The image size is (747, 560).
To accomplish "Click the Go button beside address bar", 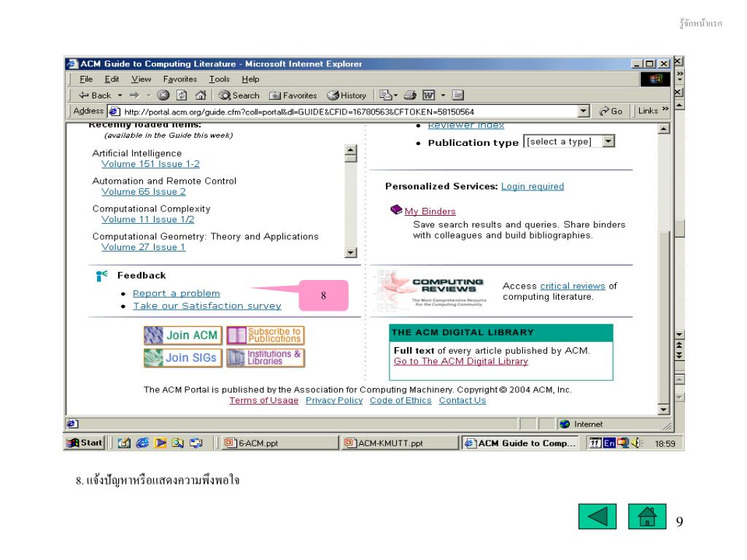I will pyautogui.click(x=611, y=111).
